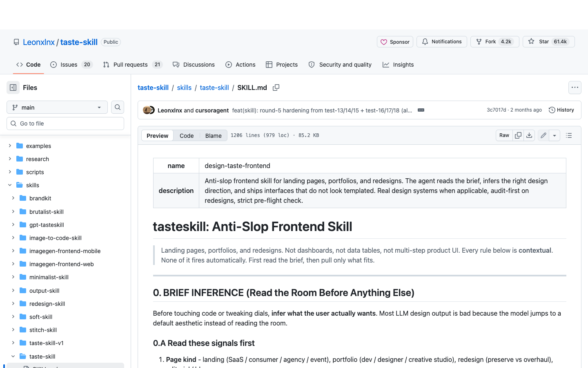
Task: Open the Projects tab
Action: click(x=281, y=65)
